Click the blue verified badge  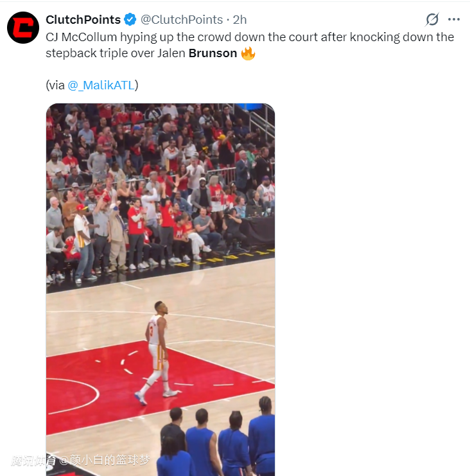130,20
